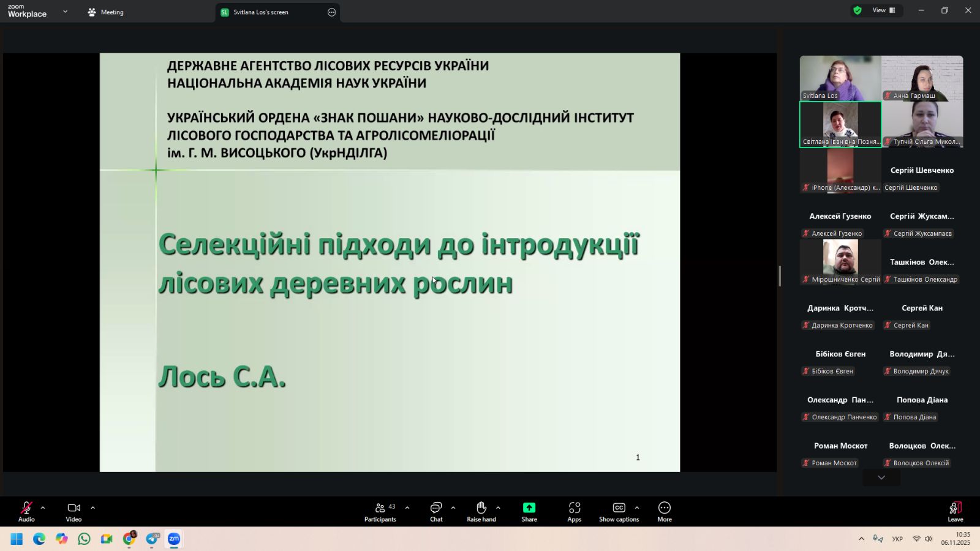The image size is (980, 551).
Task: Switch to the Meeting tab
Action: (106, 12)
